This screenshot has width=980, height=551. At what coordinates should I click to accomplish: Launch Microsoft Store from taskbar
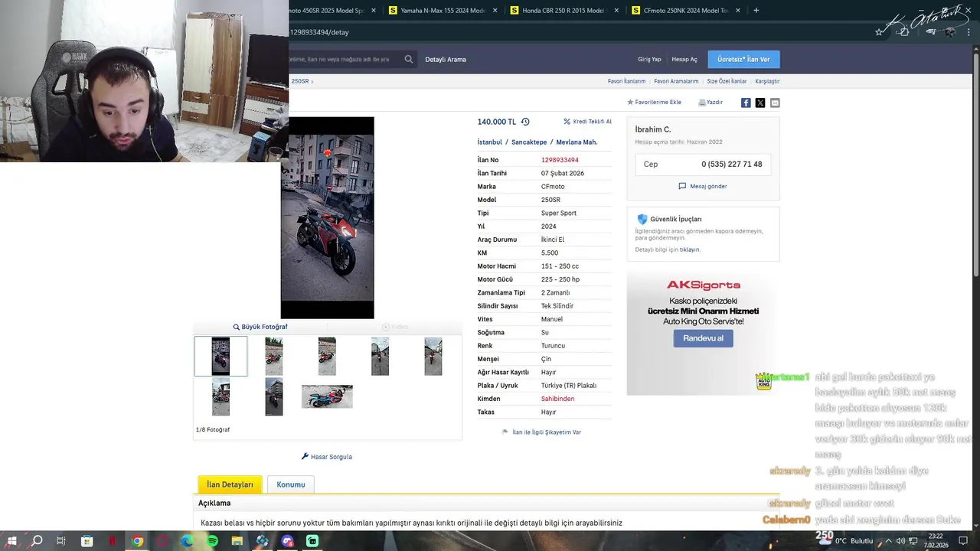point(87,541)
